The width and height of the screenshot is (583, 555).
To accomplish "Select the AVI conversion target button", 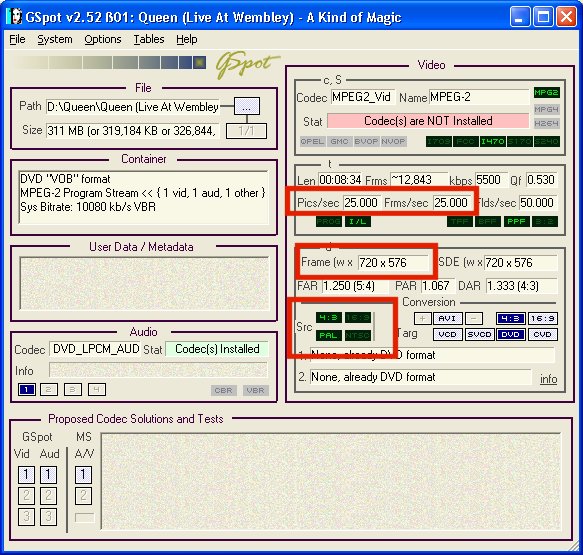I will pos(447,319).
